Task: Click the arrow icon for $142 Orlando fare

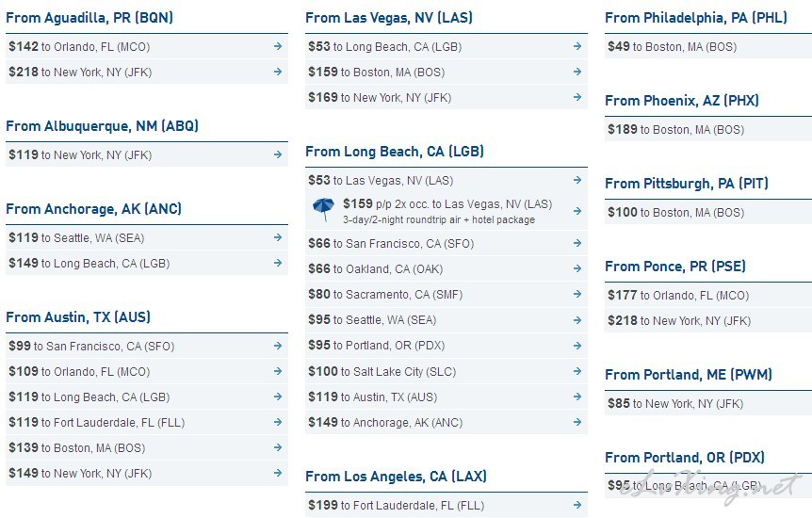Action: pos(278,46)
